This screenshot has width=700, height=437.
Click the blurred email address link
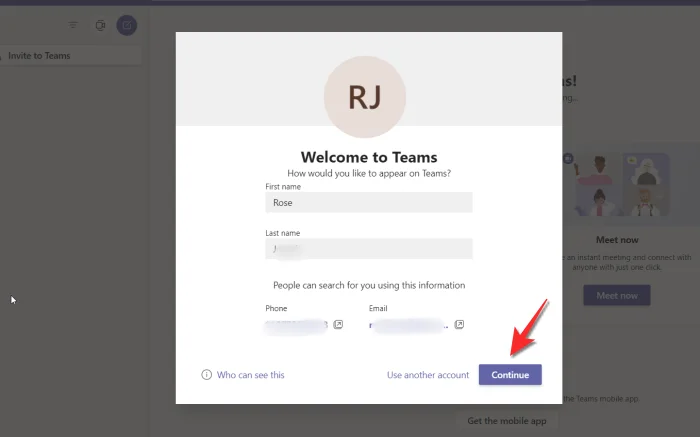(x=408, y=325)
